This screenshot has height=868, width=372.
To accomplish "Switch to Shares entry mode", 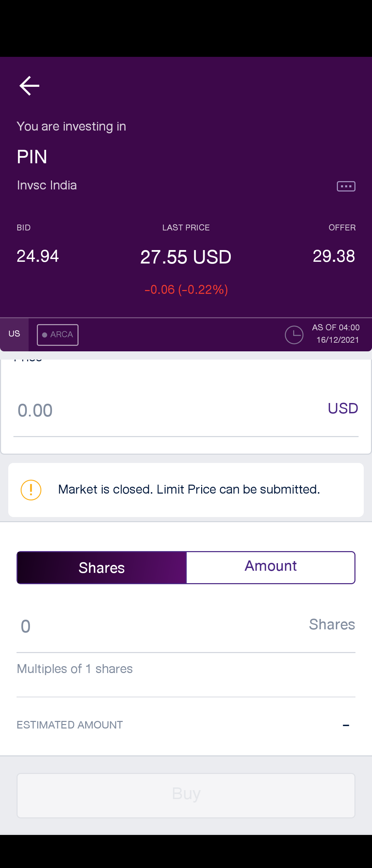I will point(102,568).
